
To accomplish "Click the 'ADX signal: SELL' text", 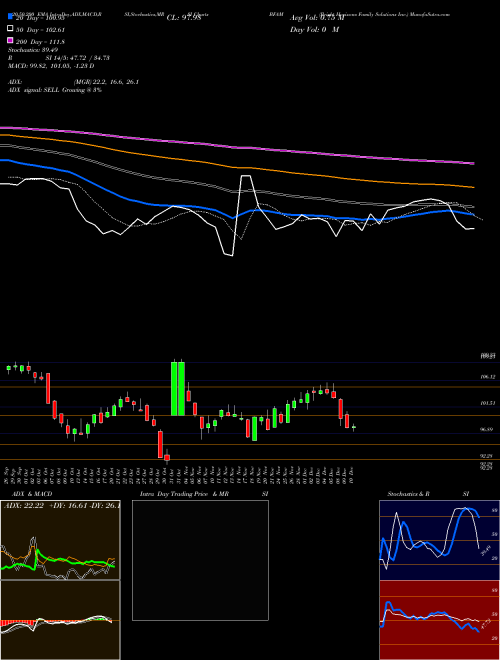I will point(55,90).
